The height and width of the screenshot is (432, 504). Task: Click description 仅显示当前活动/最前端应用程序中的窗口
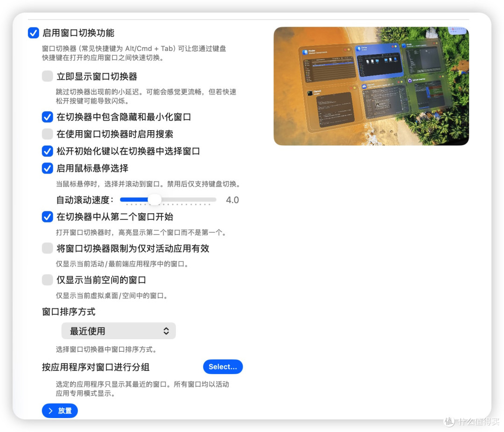(x=122, y=264)
